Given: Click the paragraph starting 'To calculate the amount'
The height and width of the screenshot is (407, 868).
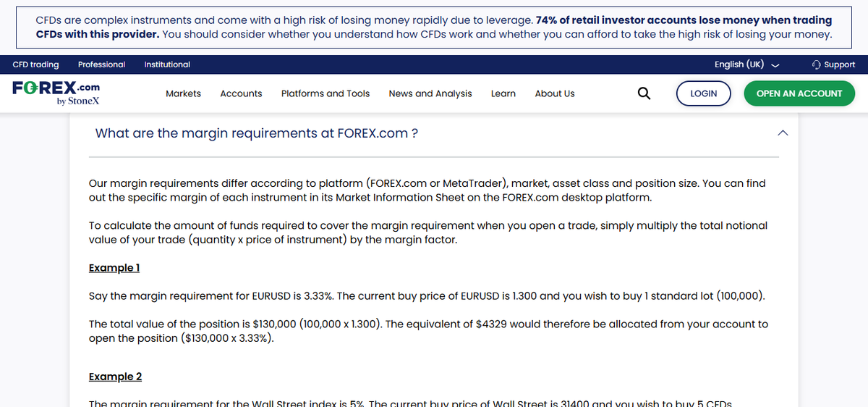Looking at the screenshot, I should tap(428, 232).
